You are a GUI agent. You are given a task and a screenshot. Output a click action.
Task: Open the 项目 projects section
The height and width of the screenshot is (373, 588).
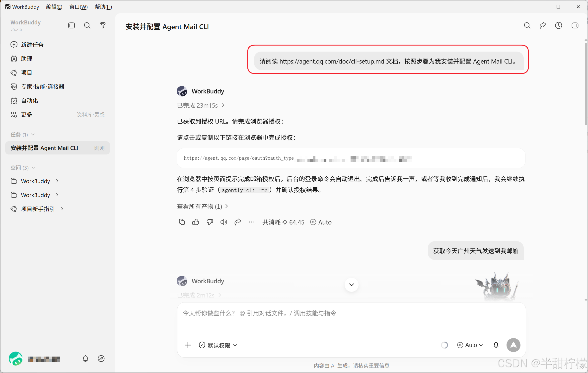pyautogui.click(x=22, y=73)
